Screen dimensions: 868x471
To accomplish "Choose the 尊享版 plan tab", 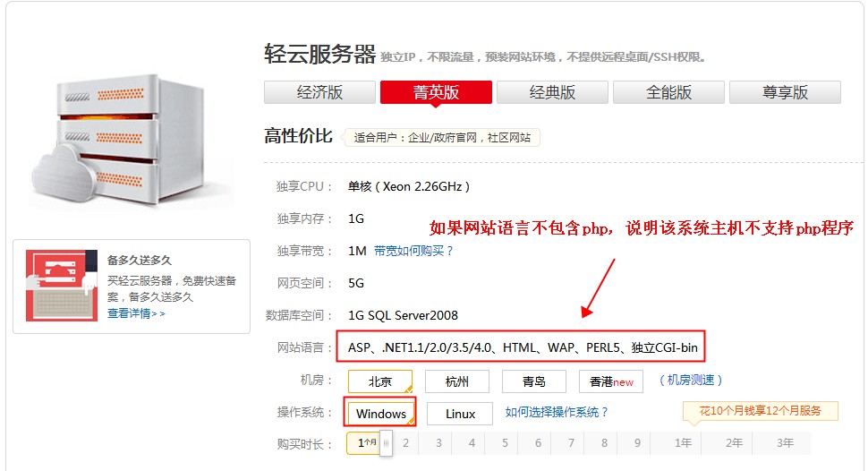I will tap(785, 92).
